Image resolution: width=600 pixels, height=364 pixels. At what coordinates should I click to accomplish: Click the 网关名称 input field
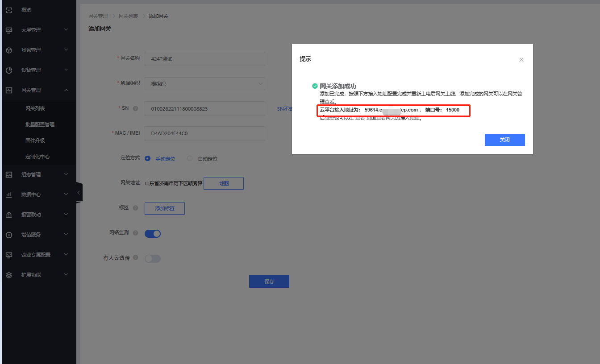pyautogui.click(x=205, y=59)
